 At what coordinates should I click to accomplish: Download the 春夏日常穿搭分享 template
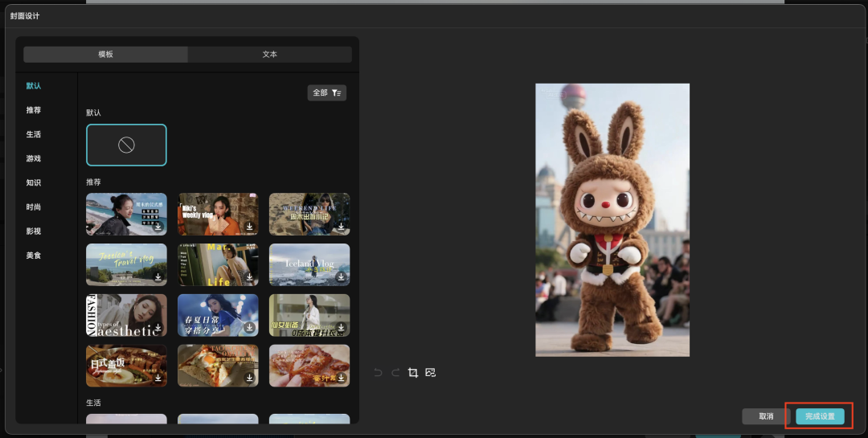[250, 328]
